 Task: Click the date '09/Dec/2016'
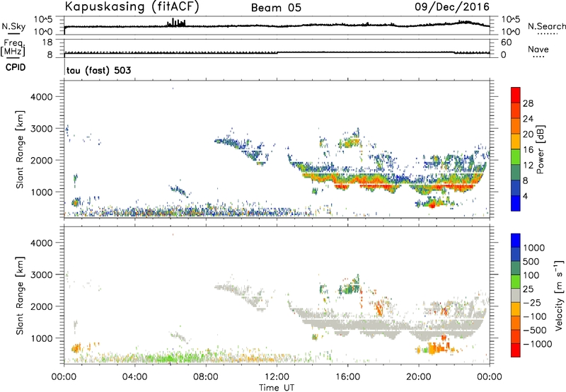(x=452, y=6)
